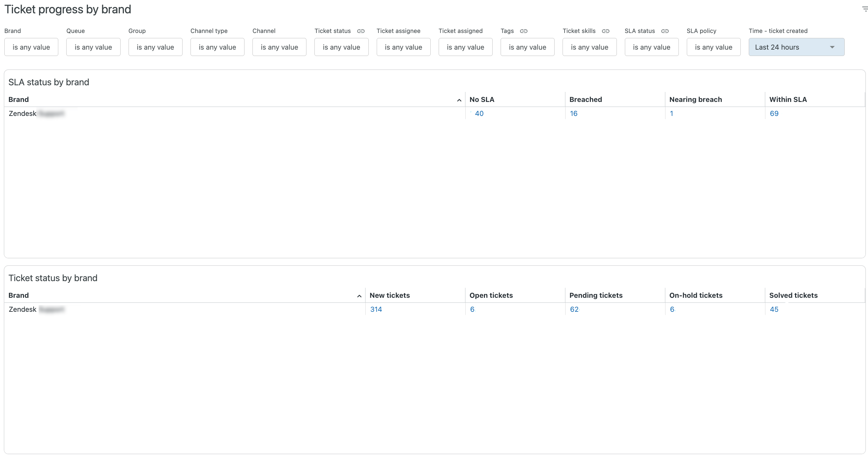Open the Queue filter value selector
The width and height of the screenshot is (868, 457).
[93, 47]
